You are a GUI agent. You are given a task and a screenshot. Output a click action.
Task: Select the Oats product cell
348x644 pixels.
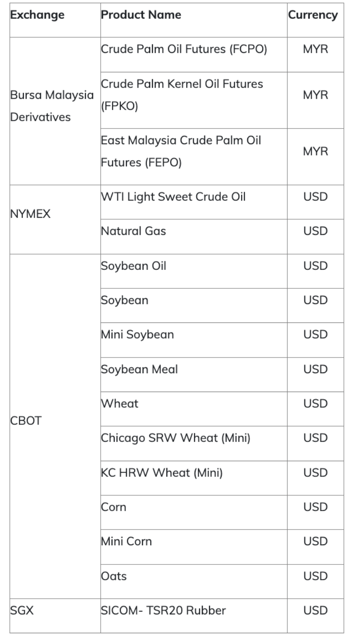click(x=114, y=576)
